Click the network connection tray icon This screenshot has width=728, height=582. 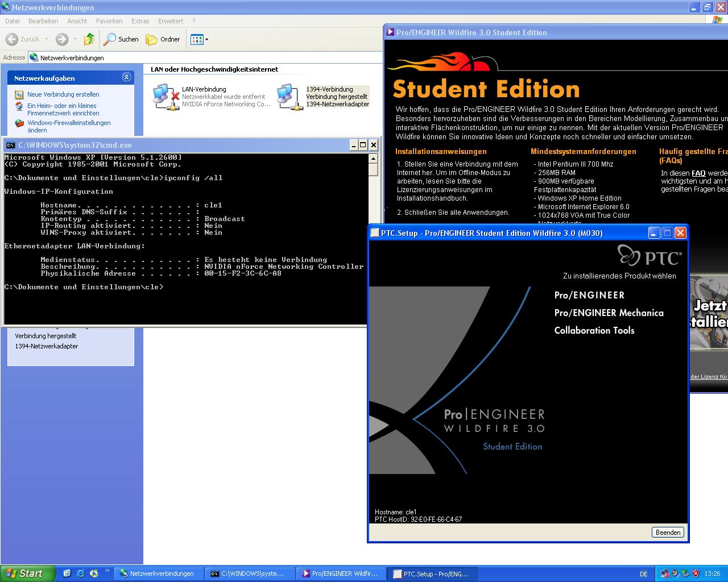[x=665, y=574]
